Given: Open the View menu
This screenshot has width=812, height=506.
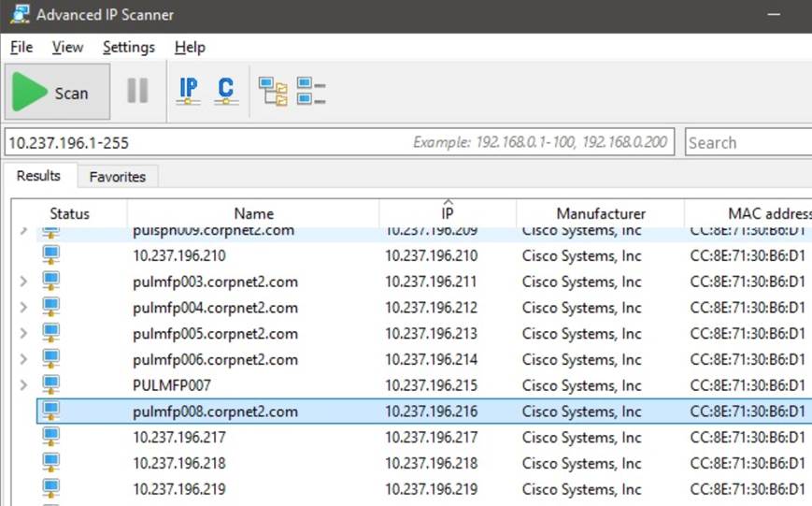Looking at the screenshot, I should [67, 47].
